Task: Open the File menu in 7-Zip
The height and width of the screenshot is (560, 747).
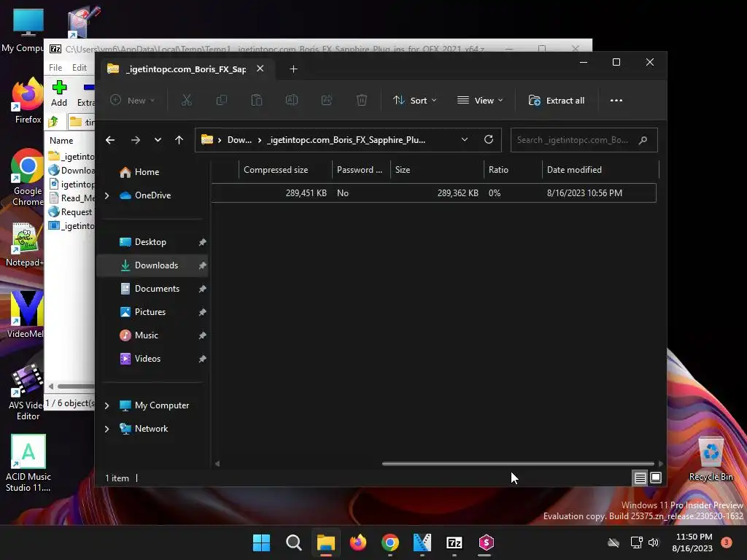Action: point(55,68)
